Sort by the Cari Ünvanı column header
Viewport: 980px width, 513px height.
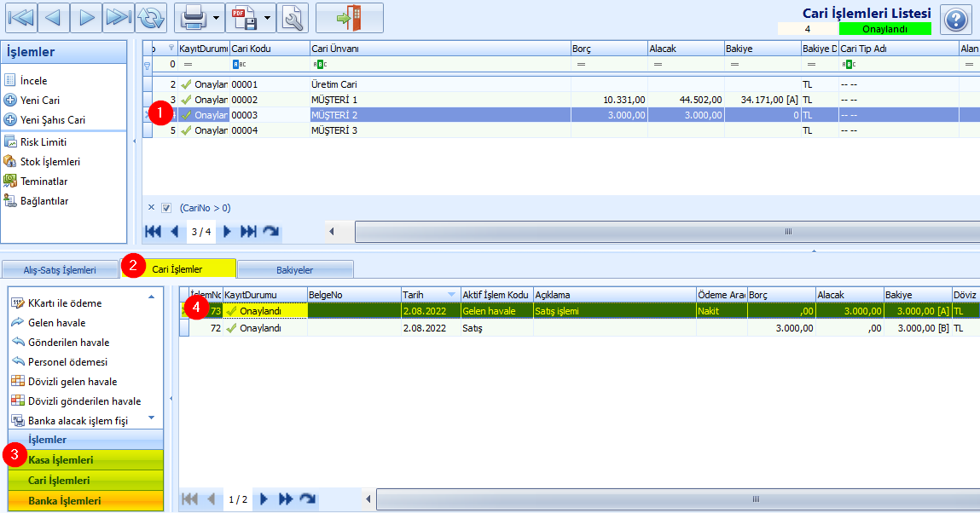point(440,49)
